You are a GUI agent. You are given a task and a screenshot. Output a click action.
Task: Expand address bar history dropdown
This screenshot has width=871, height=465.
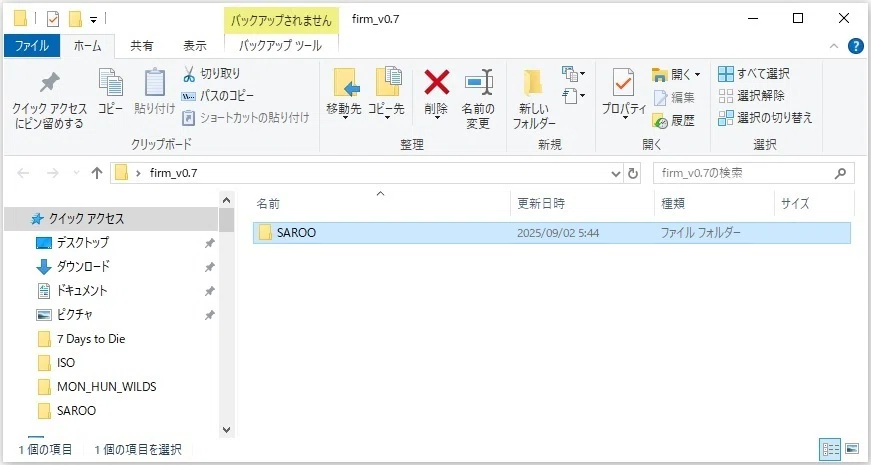click(x=616, y=173)
